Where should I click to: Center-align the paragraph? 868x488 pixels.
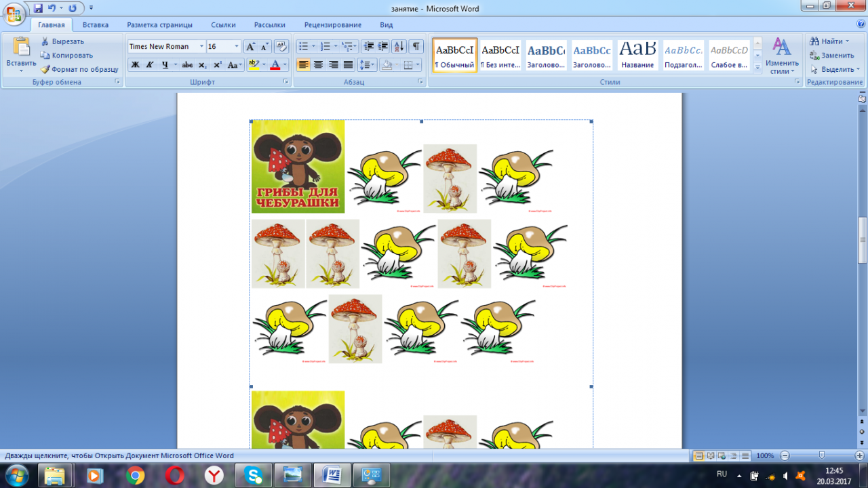318,65
